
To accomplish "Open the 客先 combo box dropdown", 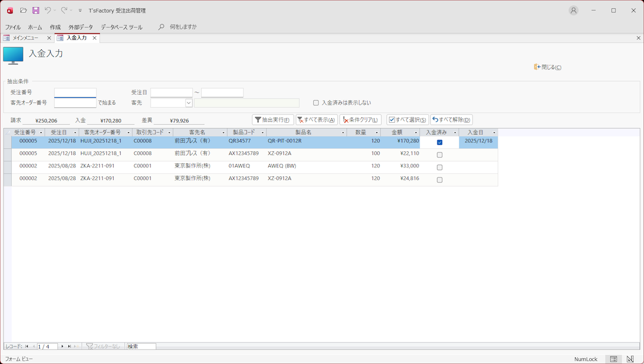I will 189,103.
